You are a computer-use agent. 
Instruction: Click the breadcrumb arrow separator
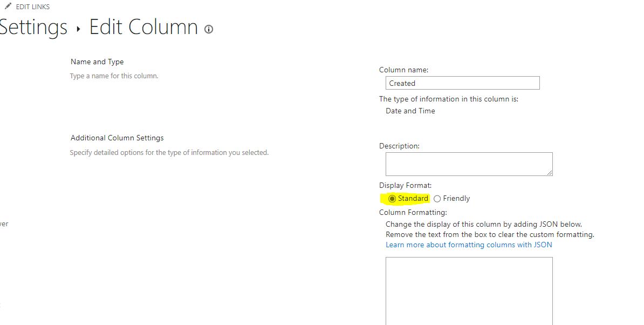(78, 29)
